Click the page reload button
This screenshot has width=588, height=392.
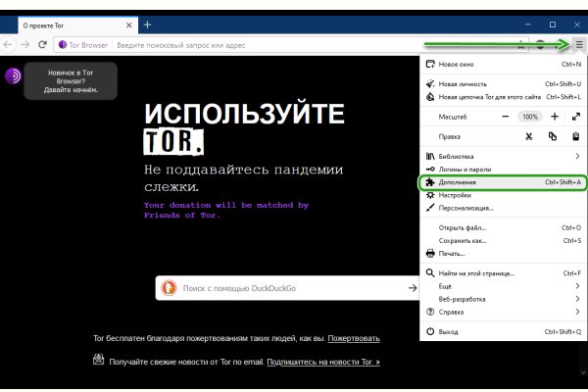coord(42,45)
